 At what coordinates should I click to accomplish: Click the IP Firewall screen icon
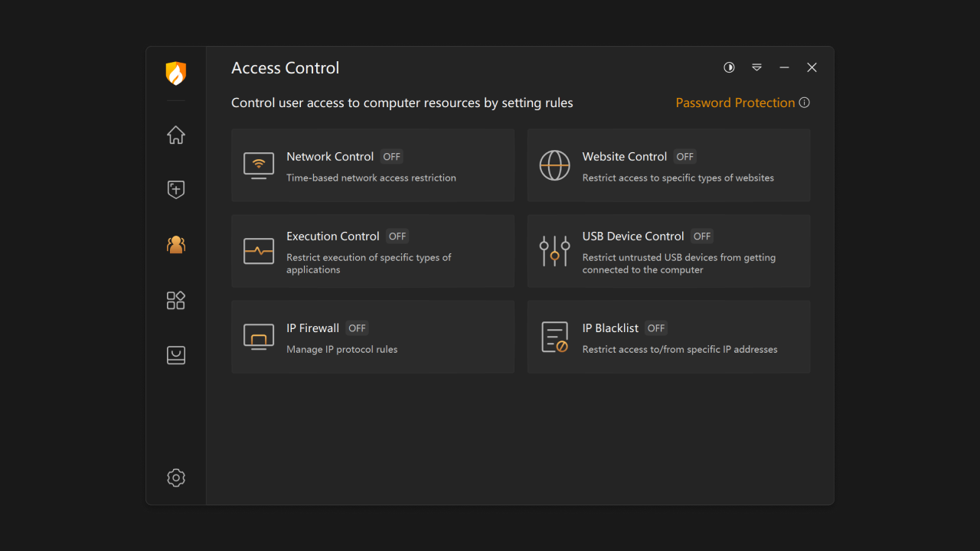pos(258,337)
